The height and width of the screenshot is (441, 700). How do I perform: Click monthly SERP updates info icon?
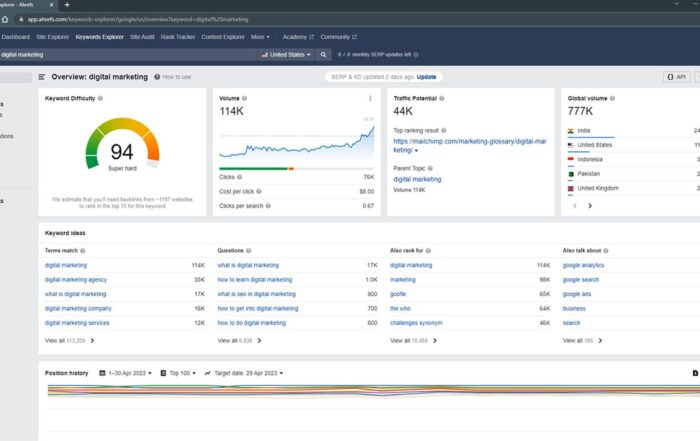[x=416, y=54]
